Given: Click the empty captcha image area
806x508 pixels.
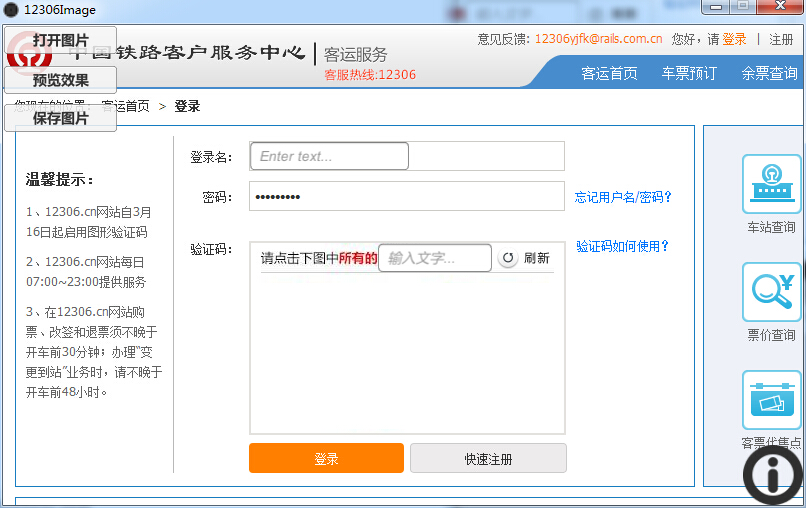Looking at the screenshot, I should [x=407, y=352].
